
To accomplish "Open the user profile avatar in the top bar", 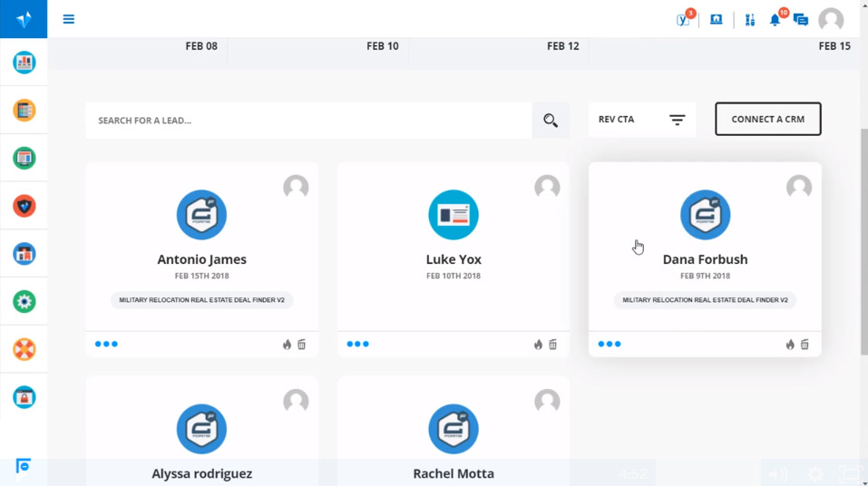I will (x=831, y=20).
